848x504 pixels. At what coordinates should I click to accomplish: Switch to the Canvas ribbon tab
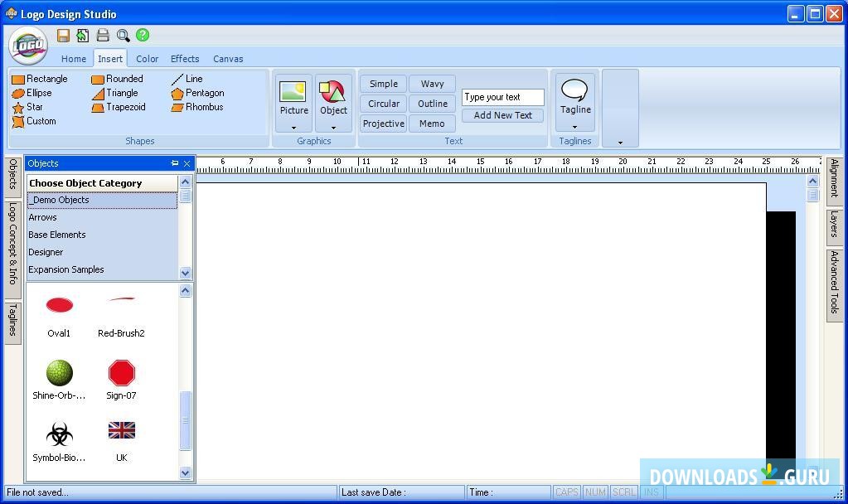[228, 59]
